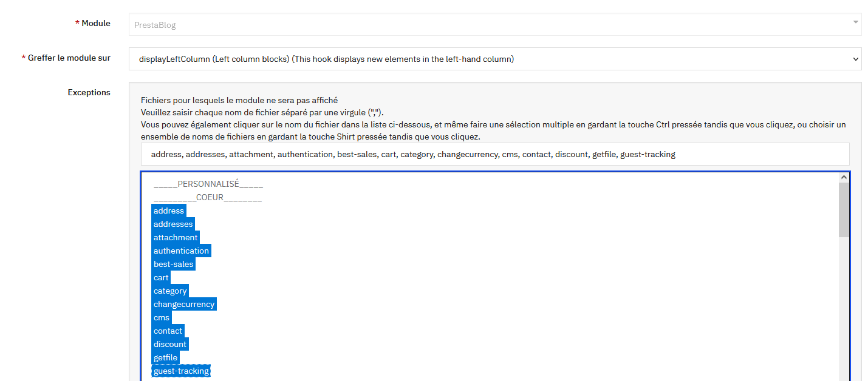Click the exceptions file names text field

pos(494,154)
